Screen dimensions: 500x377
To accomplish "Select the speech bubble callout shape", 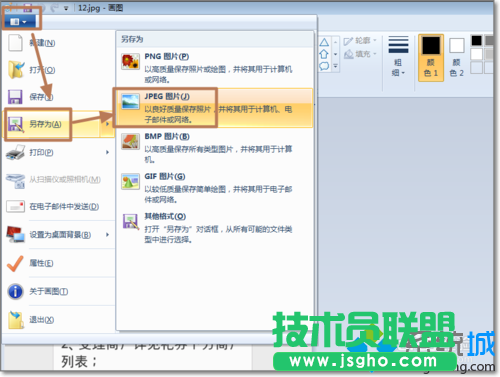I will click(324, 66).
